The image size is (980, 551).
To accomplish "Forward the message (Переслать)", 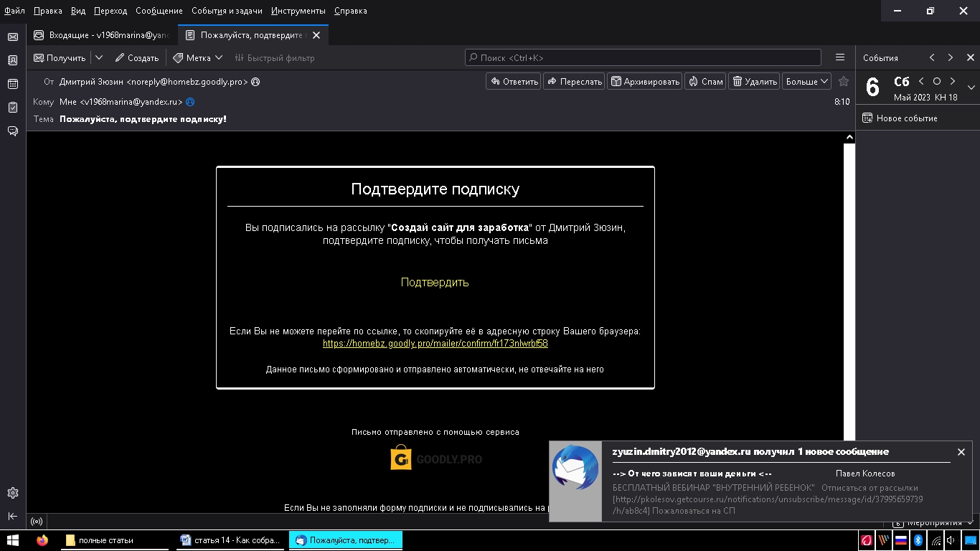I will 574,82.
